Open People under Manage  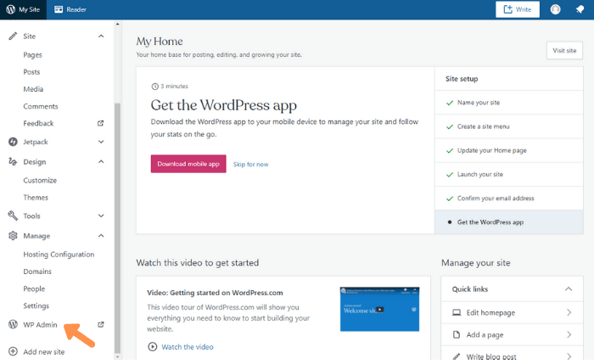click(x=34, y=288)
